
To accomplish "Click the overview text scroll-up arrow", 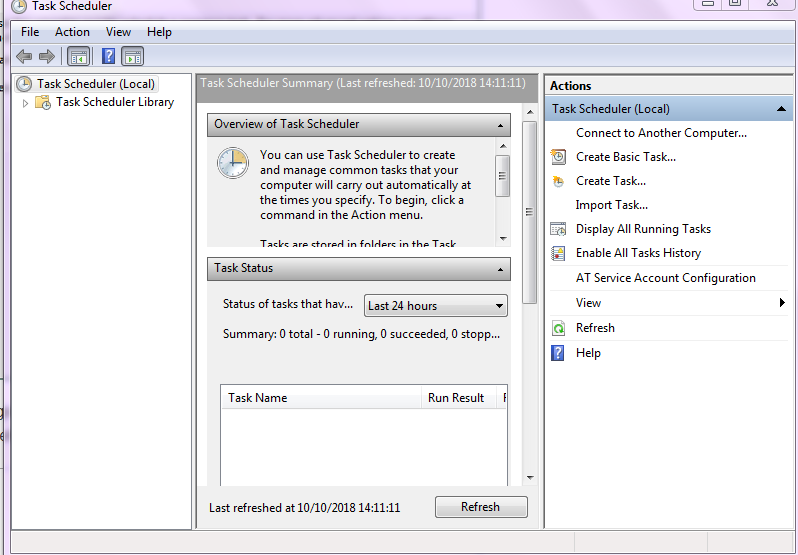I will pyautogui.click(x=503, y=147).
